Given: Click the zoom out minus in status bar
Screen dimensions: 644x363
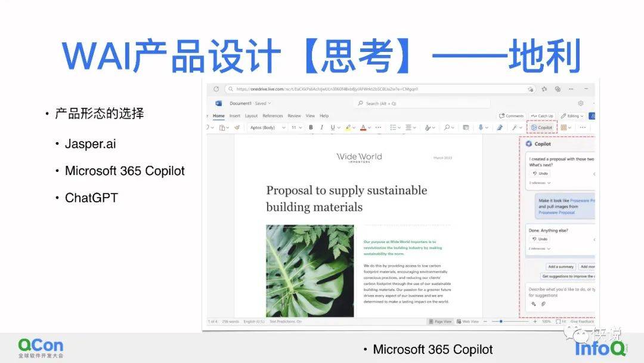Looking at the screenshot, I should 485,321.
